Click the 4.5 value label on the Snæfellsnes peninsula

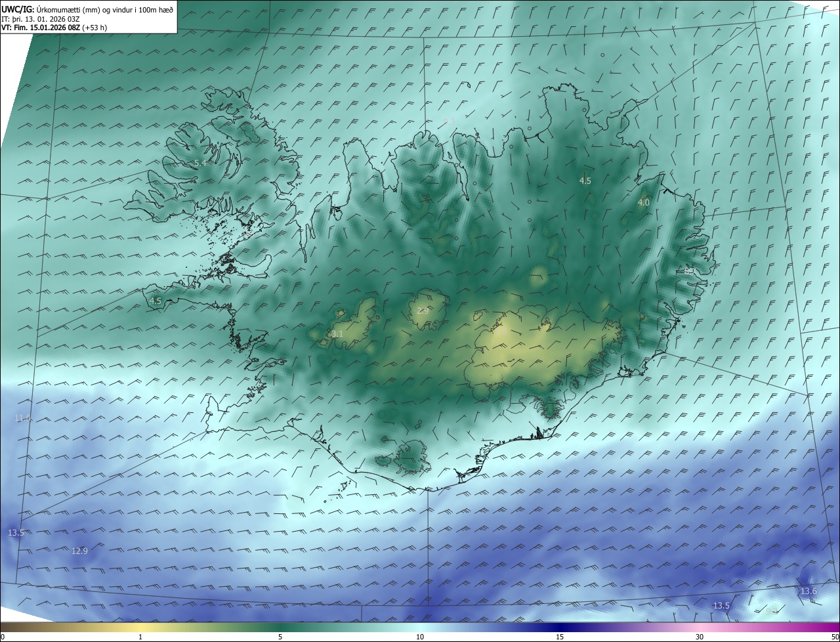click(156, 301)
